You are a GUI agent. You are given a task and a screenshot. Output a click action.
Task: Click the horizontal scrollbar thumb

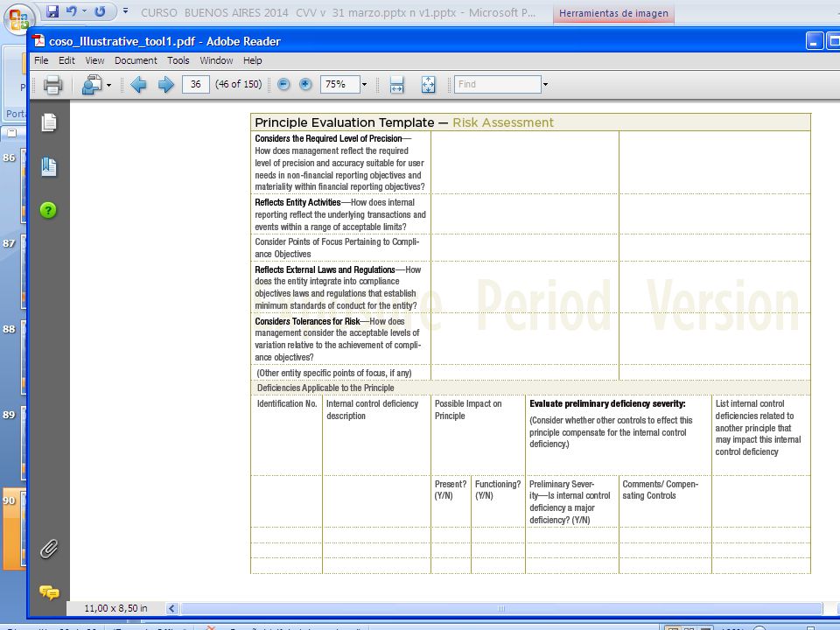(x=500, y=608)
